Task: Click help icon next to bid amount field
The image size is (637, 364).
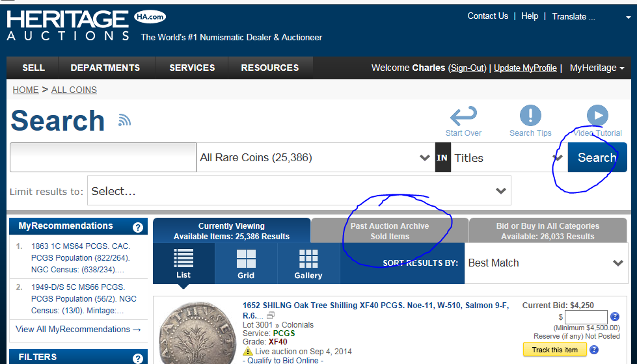Action: point(615,317)
